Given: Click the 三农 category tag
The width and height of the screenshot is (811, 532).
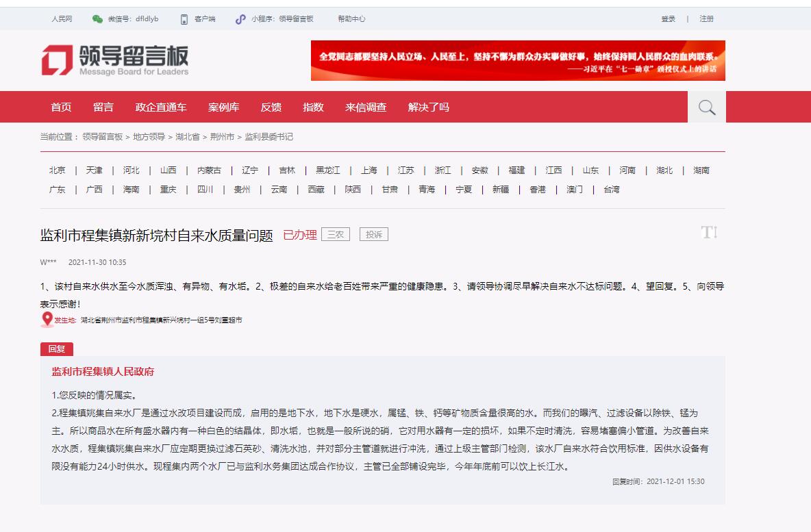Looking at the screenshot, I should 335,235.
